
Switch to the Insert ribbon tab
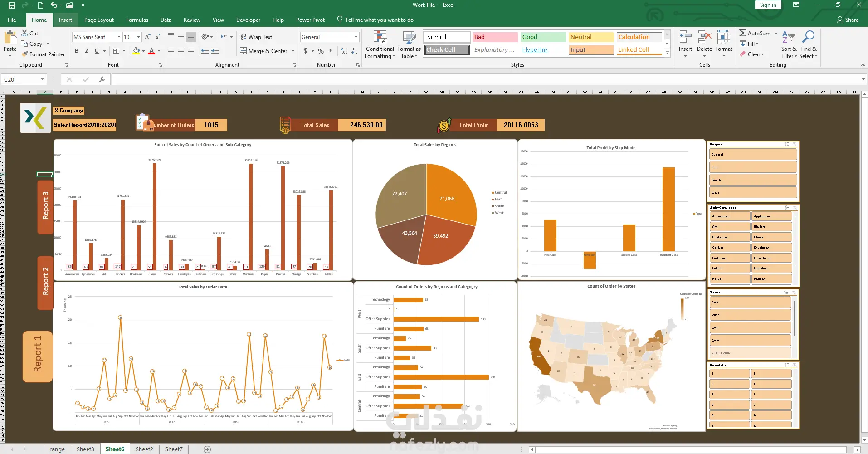tap(65, 20)
